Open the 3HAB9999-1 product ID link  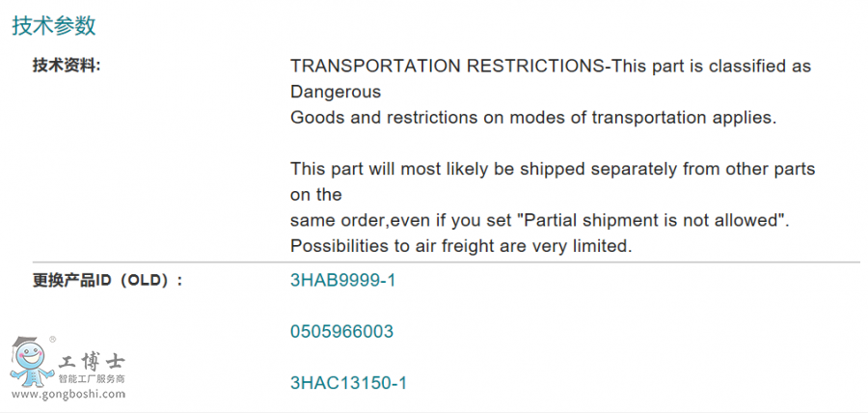pos(342,281)
